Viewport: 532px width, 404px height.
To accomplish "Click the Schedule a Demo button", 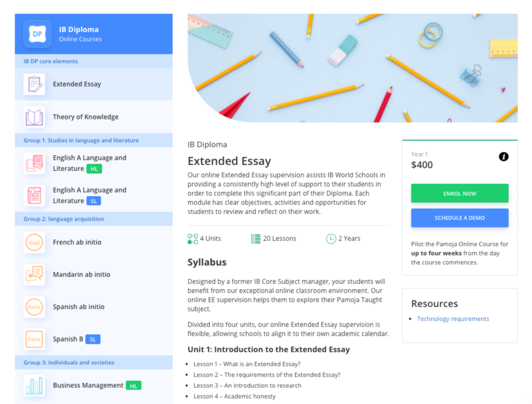I will click(x=459, y=218).
